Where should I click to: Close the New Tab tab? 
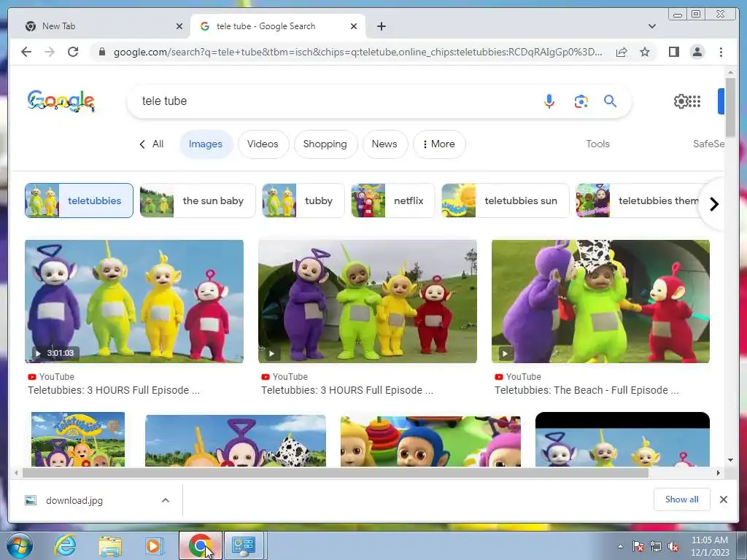point(179,26)
